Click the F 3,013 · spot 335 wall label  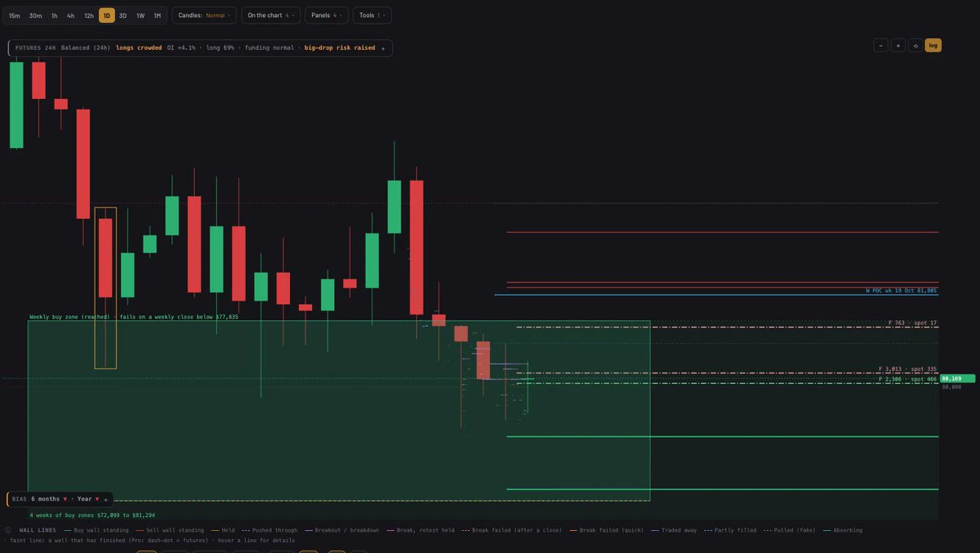[x=908, y=369]
